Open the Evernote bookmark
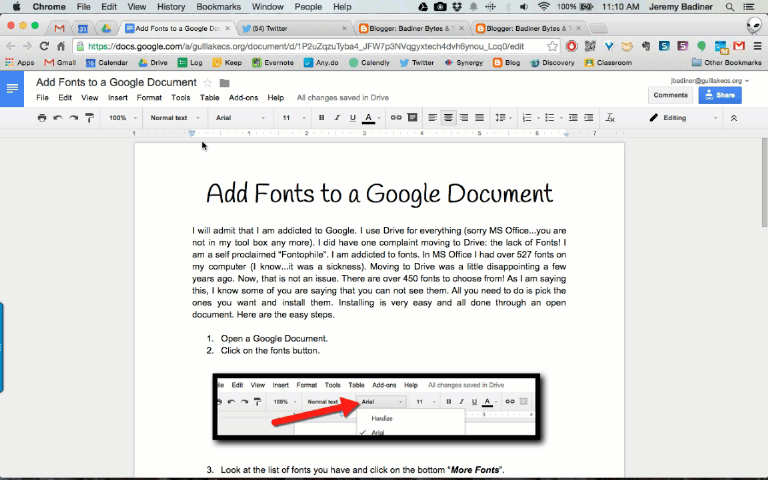Image resolution: width=768 pixels, height=480 pixels. coord(273,63)
